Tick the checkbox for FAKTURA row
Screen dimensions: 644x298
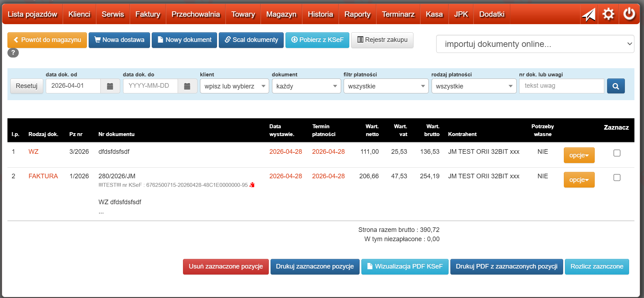[x=617, y=178]
